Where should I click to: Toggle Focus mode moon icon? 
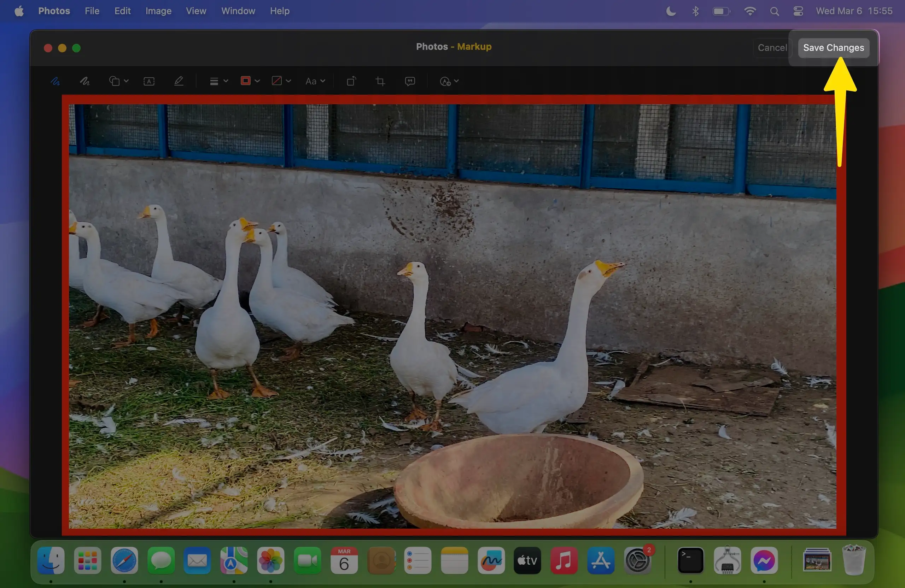(671, 11)
